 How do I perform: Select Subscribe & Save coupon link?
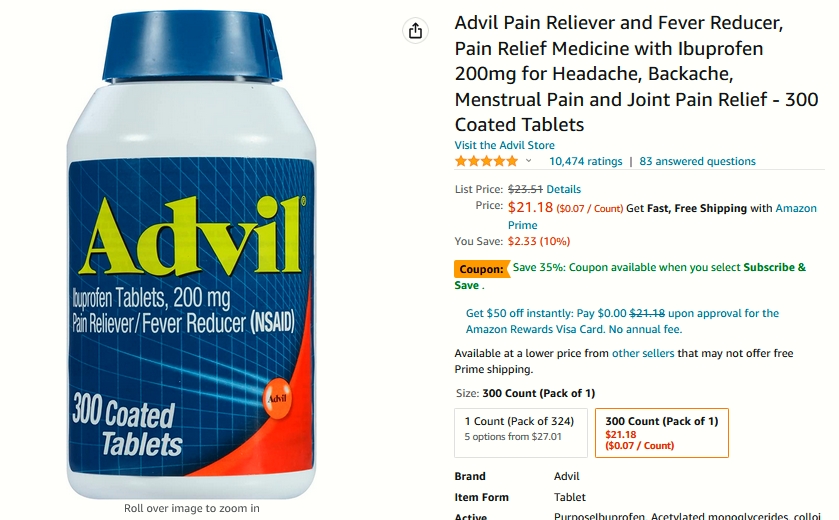[630, 276]
